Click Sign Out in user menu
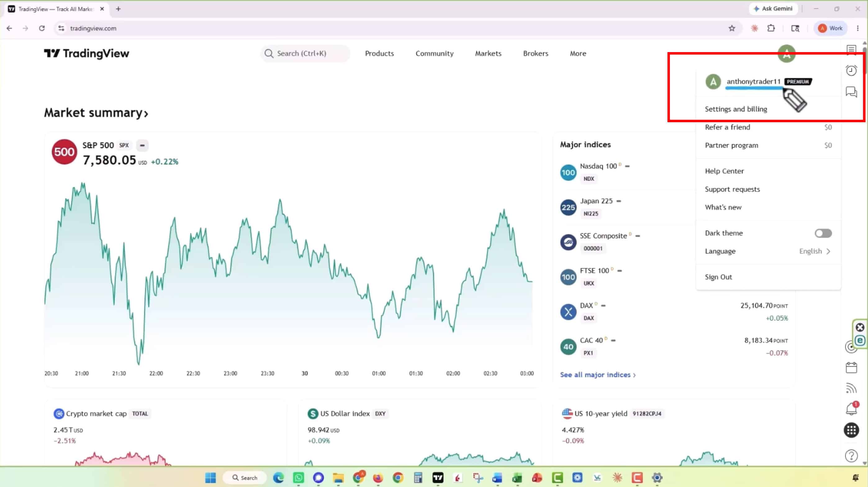 (768, 277)
